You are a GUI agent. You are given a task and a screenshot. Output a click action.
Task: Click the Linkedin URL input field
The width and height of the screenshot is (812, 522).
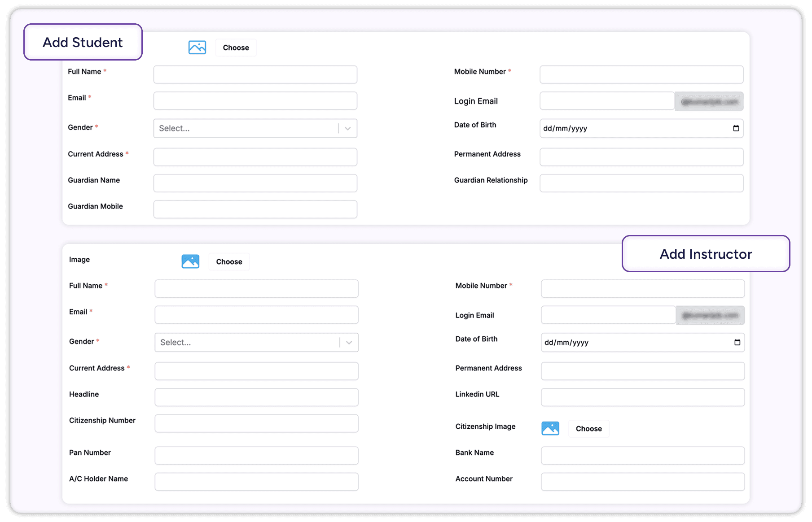(x=642, y=397)
